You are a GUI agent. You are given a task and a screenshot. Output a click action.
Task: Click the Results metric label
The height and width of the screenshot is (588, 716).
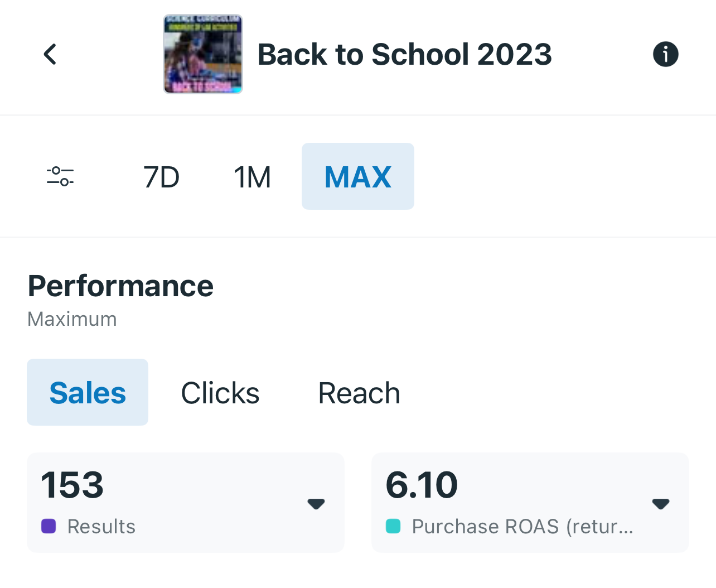coord(101,527)
